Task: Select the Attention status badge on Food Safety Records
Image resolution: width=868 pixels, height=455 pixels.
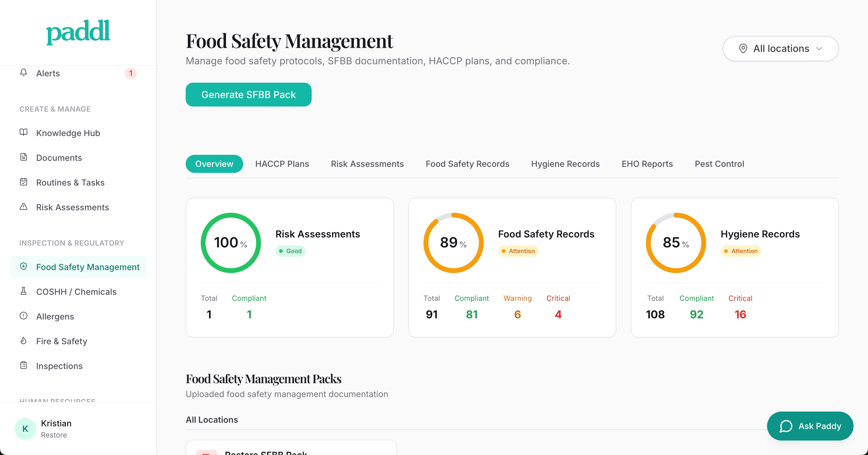Action: [x=518, y=251]
